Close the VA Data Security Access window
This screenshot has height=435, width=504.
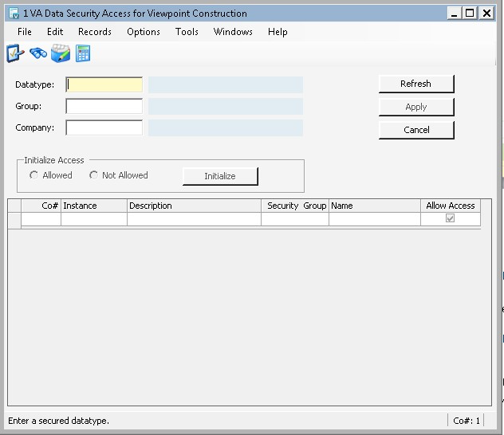click(486, 14)
